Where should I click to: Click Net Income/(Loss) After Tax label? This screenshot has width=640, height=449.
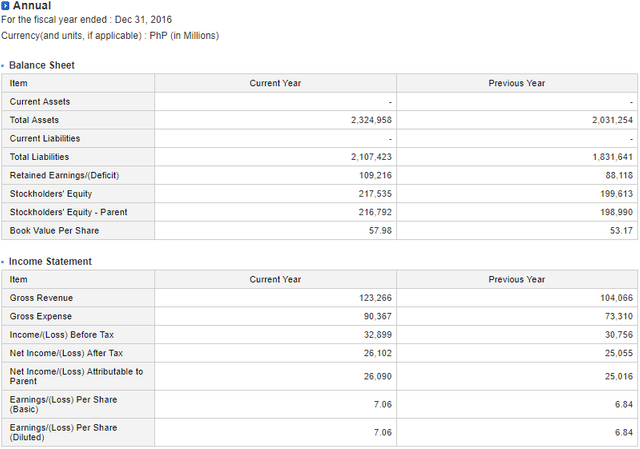click(66, 353)
